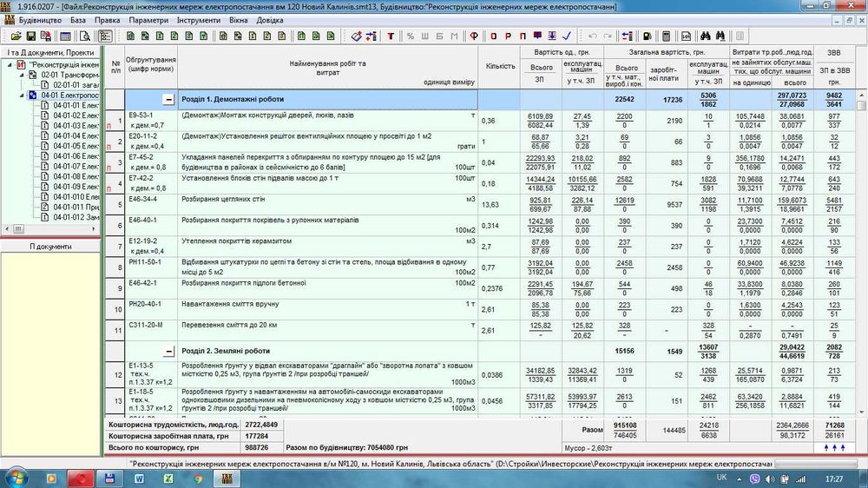Click the 988726 total estimate value
The height and width of the screenshot is (488, 868).
(257, 447)
